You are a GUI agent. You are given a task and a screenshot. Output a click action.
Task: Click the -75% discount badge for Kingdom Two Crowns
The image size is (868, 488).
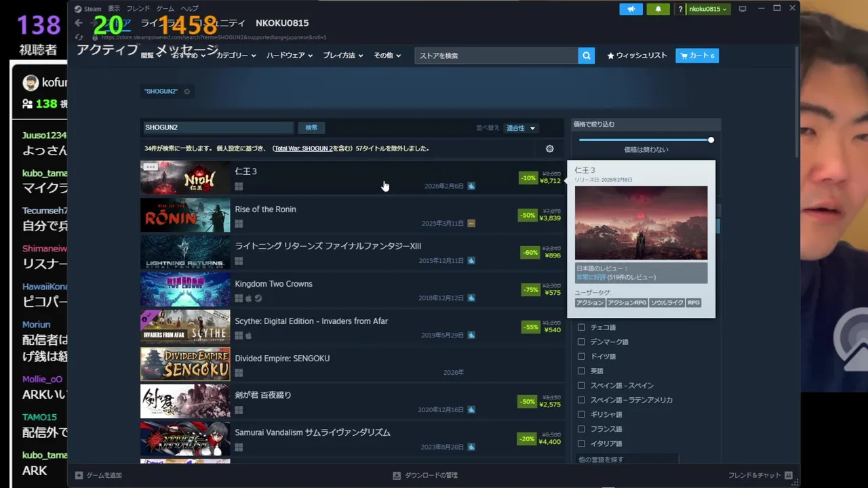530,289
